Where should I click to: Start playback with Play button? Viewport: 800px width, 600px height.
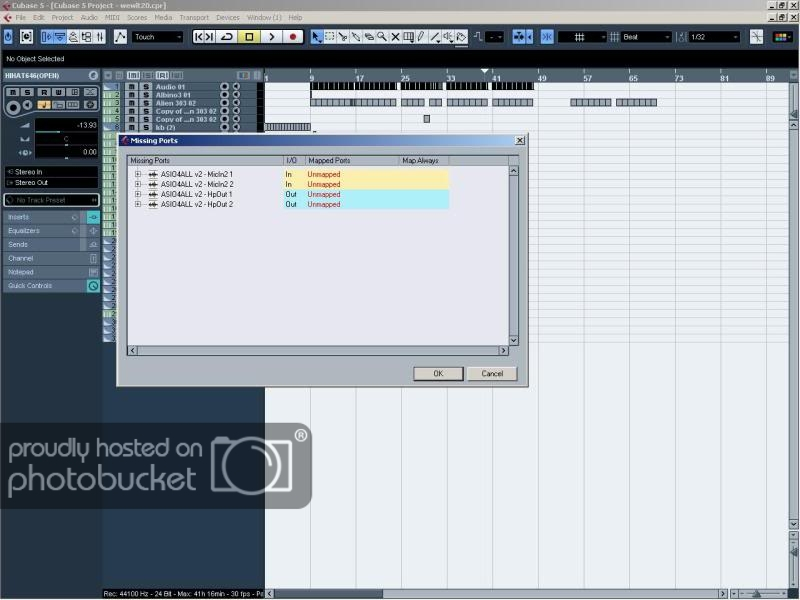[x=271, y=37]
